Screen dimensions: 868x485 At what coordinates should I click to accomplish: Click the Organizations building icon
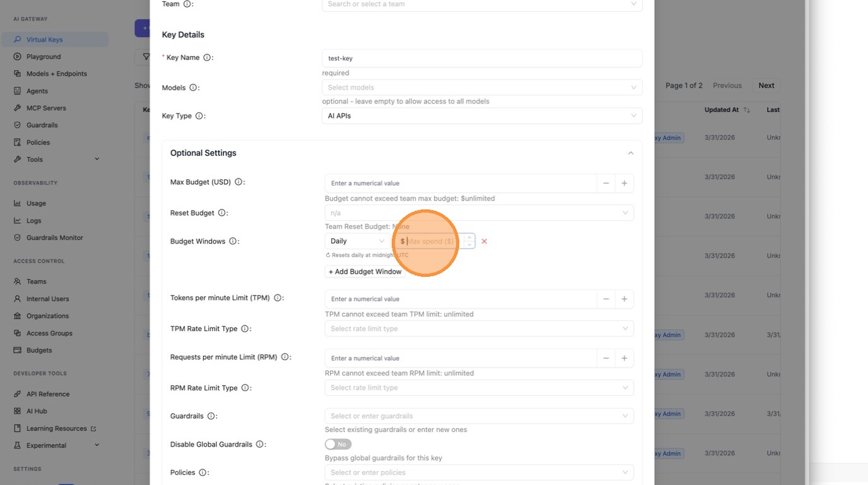(18, 316)
